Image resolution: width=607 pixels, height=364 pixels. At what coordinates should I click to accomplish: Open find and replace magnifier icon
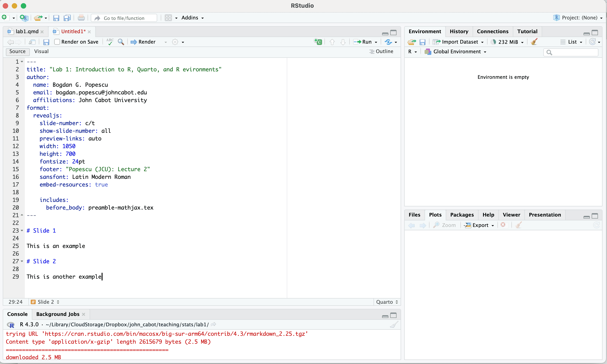pyautogui.click(x=121, y=42)
